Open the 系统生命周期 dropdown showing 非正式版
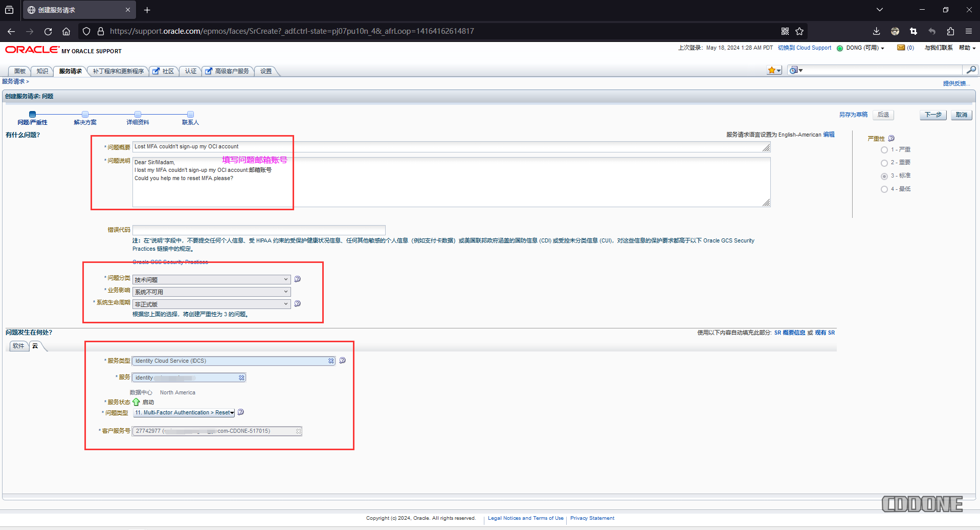 pyautogui.click(x=212, y=304)
